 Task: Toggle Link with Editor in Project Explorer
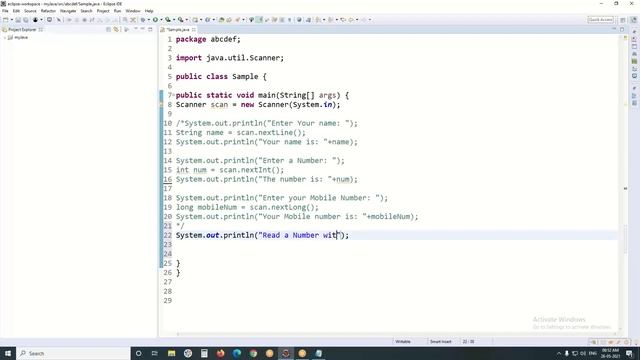(x=116, y=29)
